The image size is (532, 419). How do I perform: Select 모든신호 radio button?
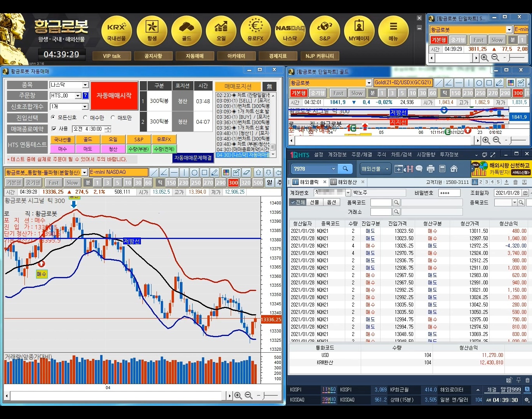coord(53,117)
